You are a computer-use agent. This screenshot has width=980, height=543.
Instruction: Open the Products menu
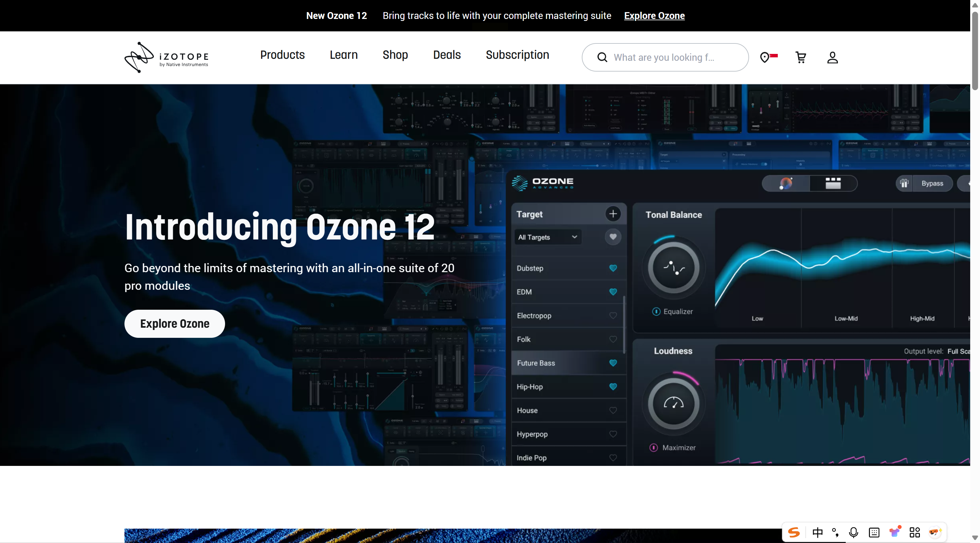[x=282, y=55]
